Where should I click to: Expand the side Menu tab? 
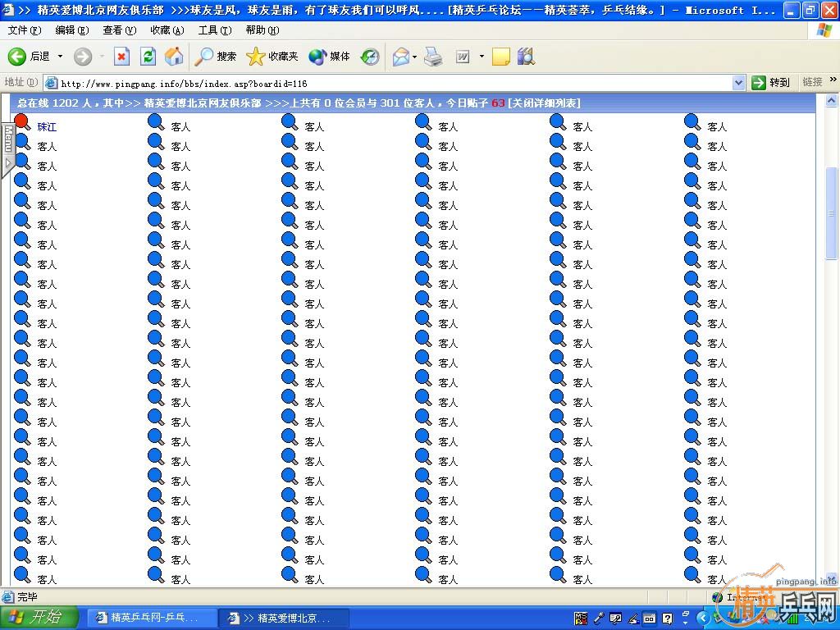coord(8,151)
